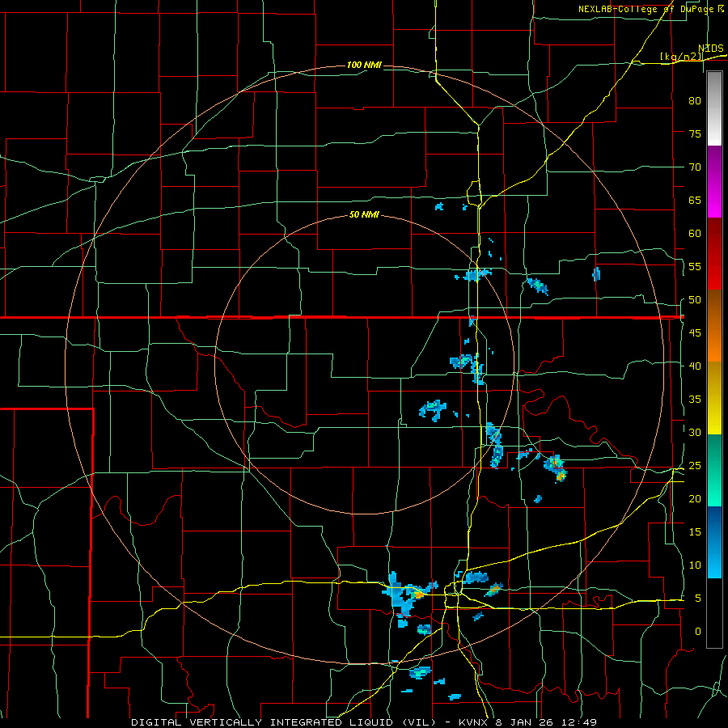Select the [kg/m2] units label
The image size is (728, 728).
(x=681, y=57)
